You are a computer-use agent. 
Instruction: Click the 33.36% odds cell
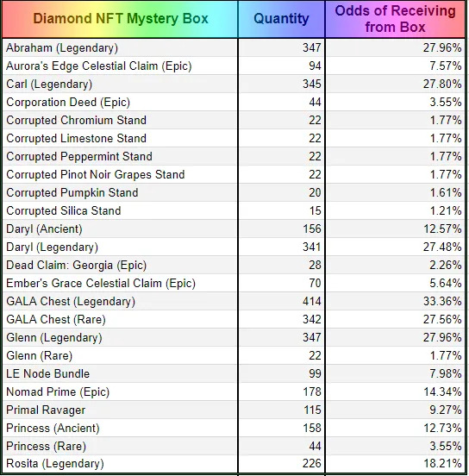coord(395,302)
